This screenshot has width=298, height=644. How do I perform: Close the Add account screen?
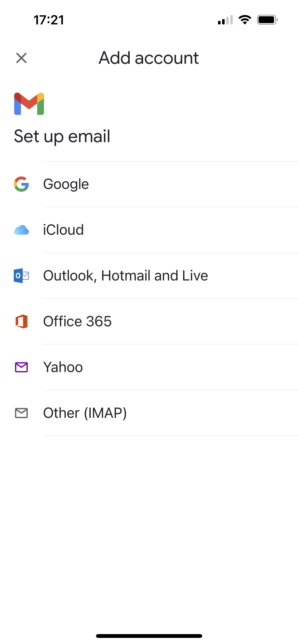(x=21, y=58)
